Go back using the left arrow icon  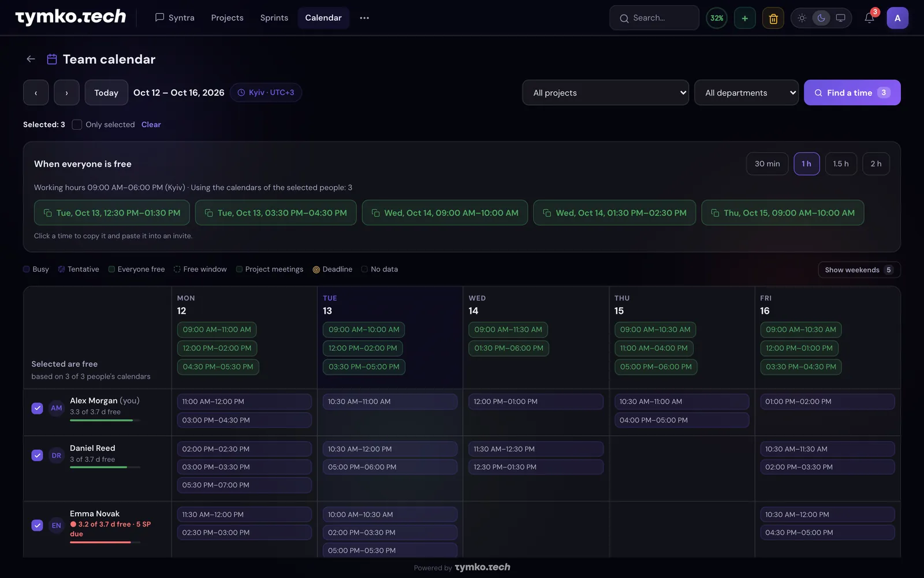31,59
